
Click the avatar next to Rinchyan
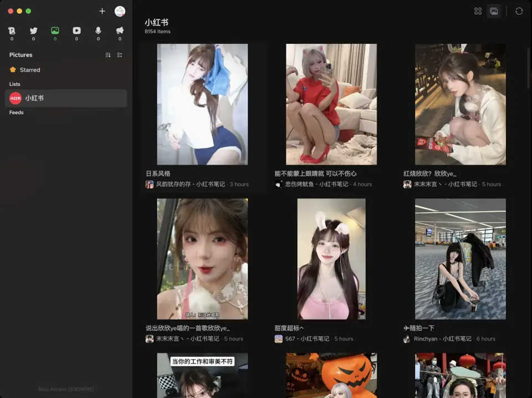pos(407,339)
